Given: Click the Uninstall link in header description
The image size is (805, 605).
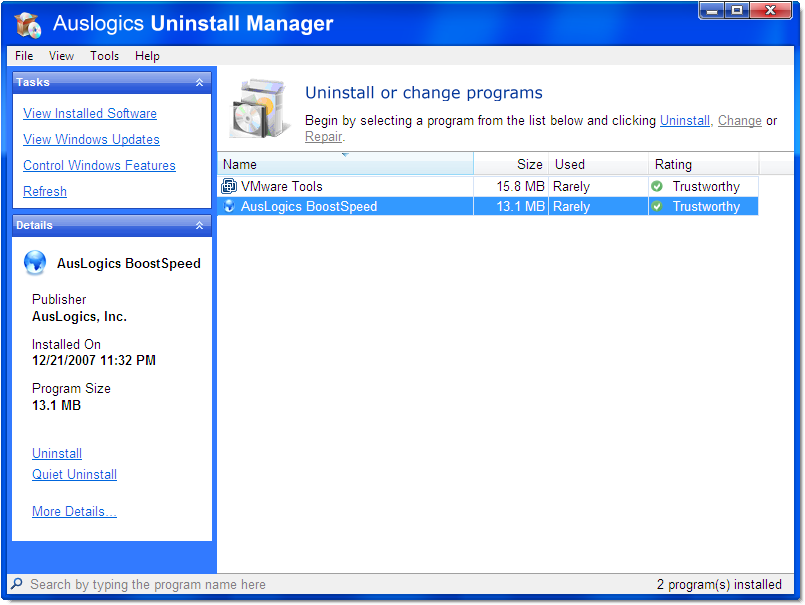Looking at the screenshot, I should pos(684,120).
